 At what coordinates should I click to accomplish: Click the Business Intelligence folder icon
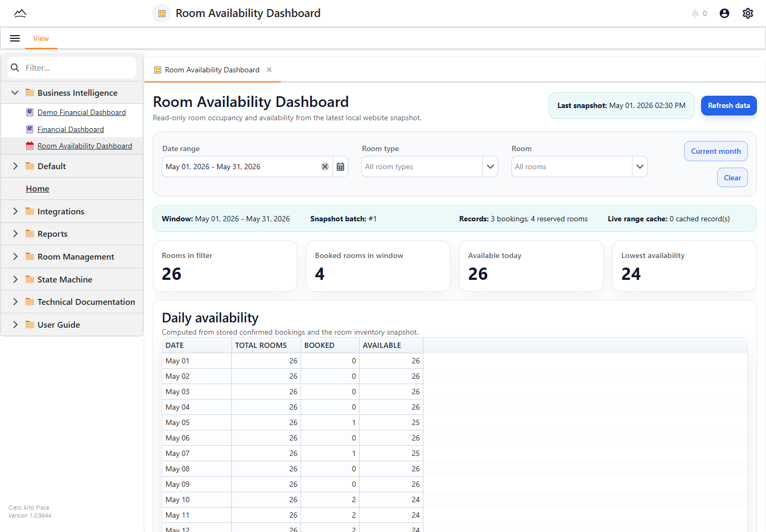30,93
